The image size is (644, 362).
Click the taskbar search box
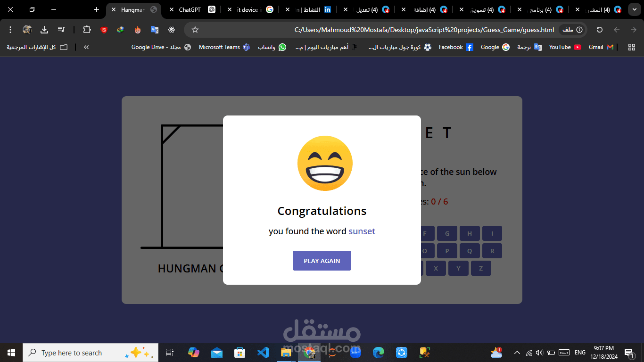(91, 353)
